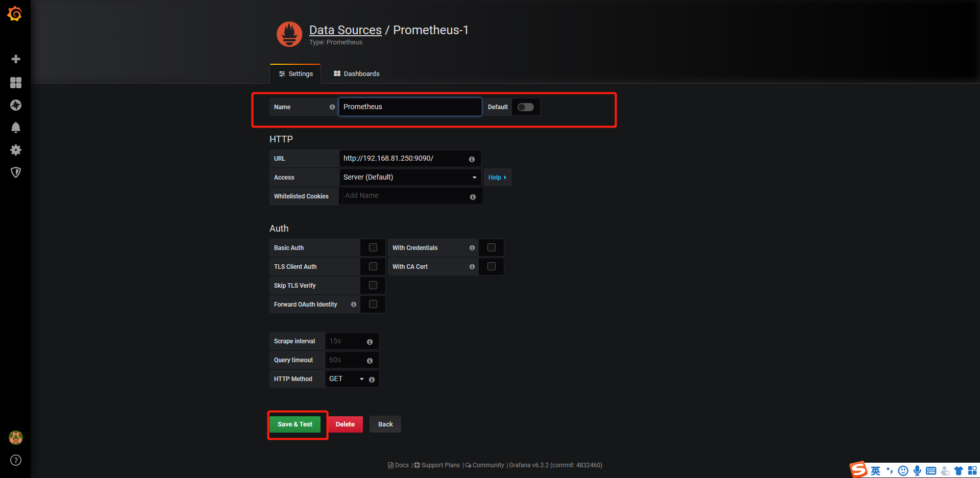The width and height of the screenshot is (980, 478).
Task: Open the Server Admin shield icon
Action: pos(16,172)
